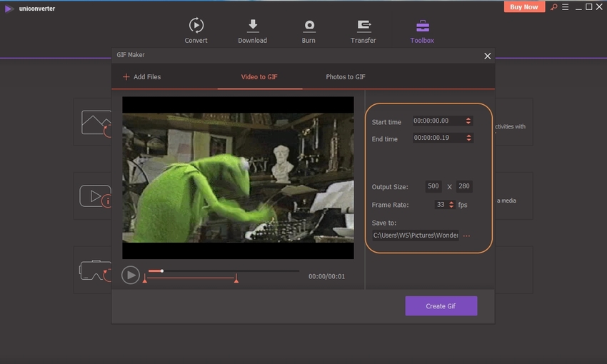The width and height of the screenshot is (607, 364).
Task: Switch to Video to GIF tab
Action: pos(259,77)
